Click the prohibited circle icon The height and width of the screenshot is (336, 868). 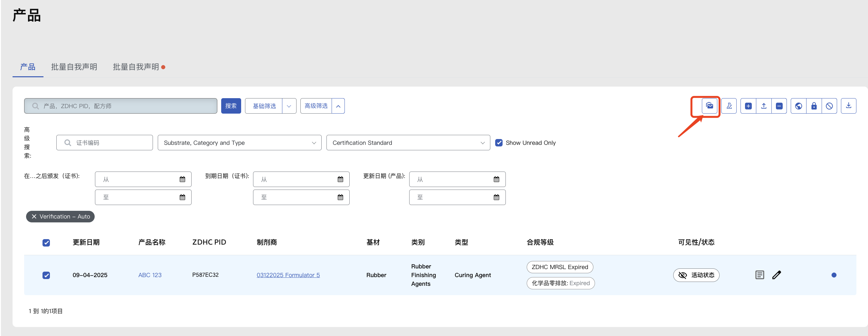tap(829, 106)
